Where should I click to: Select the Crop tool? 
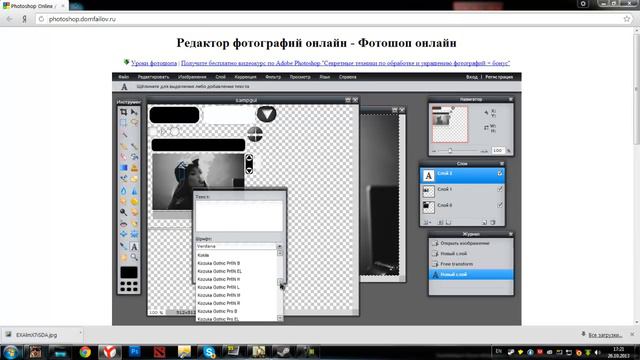pos(123,111)
